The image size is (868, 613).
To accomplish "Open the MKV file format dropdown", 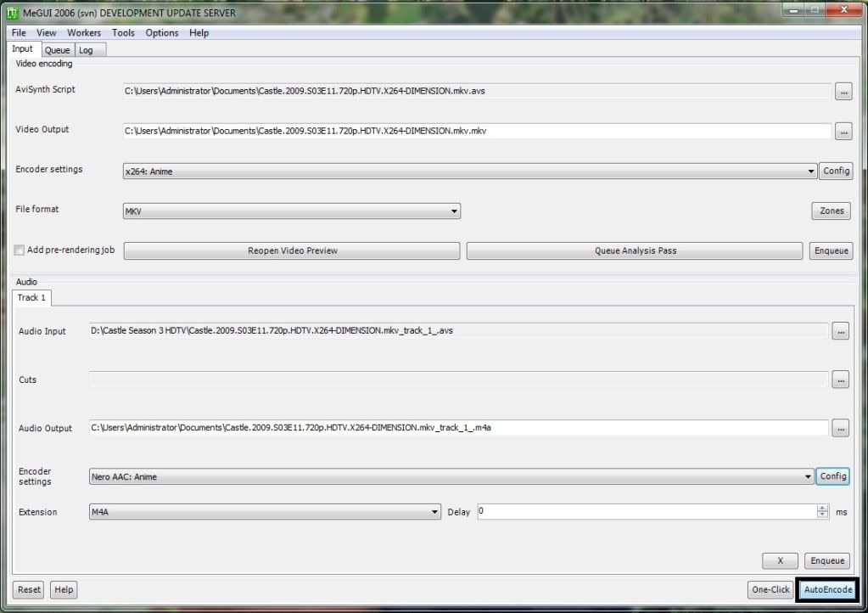I will tap(454, 211).
